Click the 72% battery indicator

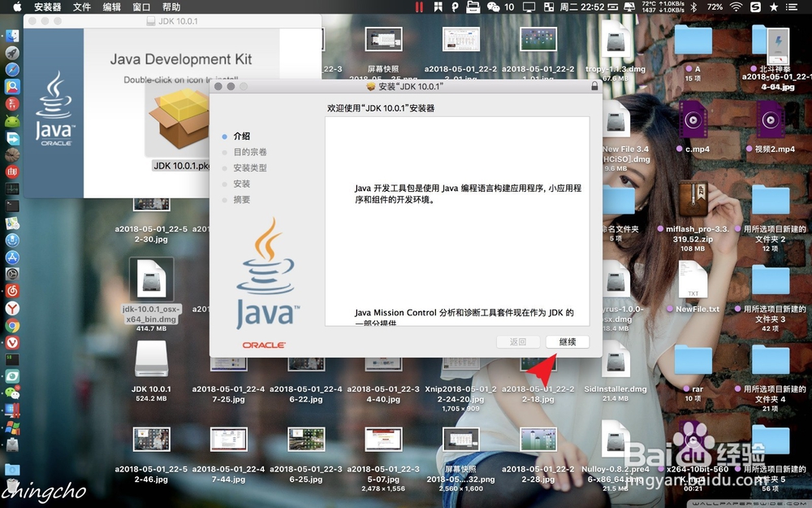(x=715, y=7)
